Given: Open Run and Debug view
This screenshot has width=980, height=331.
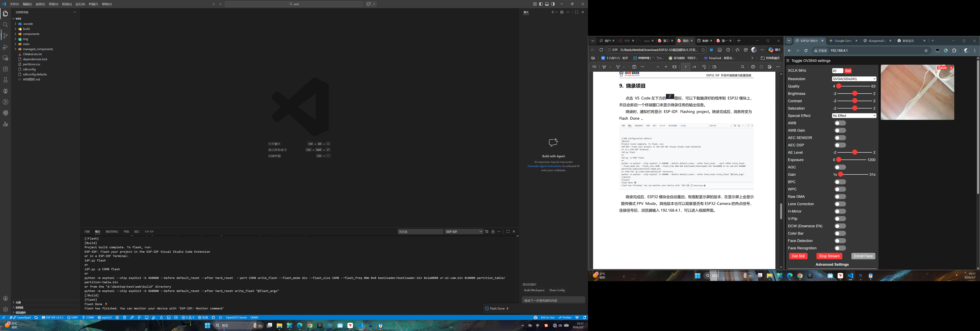Looking at the screenshot, I should 5,47.
